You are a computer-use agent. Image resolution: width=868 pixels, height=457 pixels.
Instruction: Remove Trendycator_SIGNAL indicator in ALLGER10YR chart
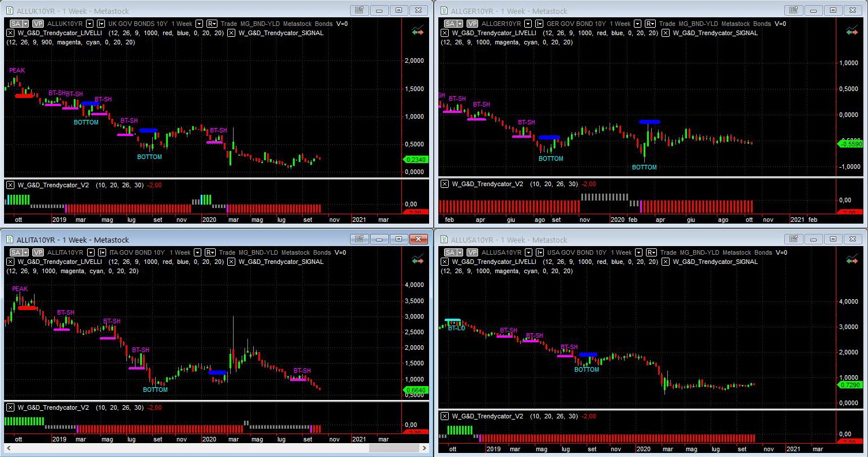pyautogui.click(x=666, y=33)
